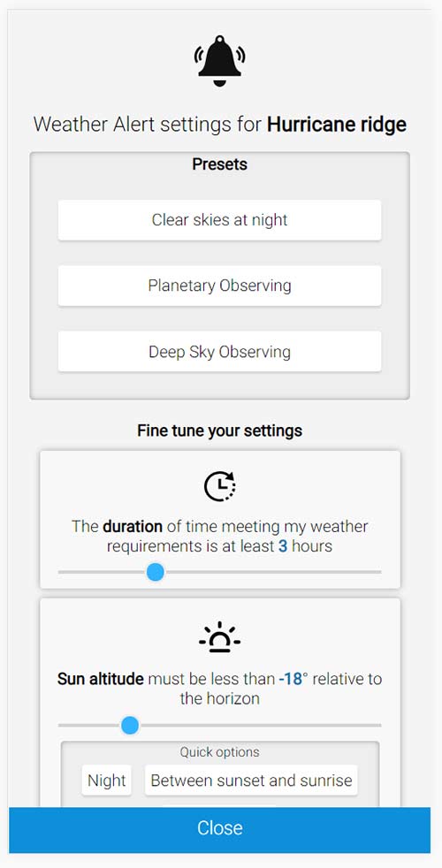442x868 pixels.
Task: Click the ringing bell alert icon
Action: (x=220, y=61)
